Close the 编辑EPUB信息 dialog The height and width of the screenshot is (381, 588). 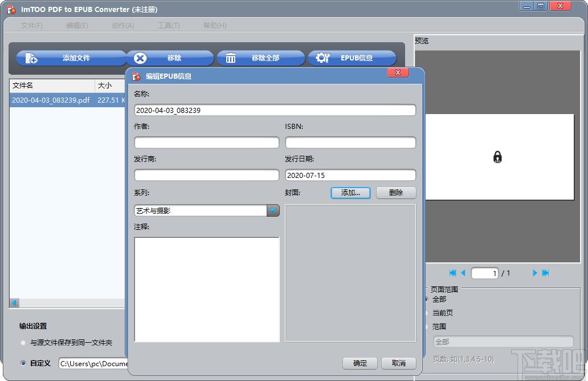point(398,72)
